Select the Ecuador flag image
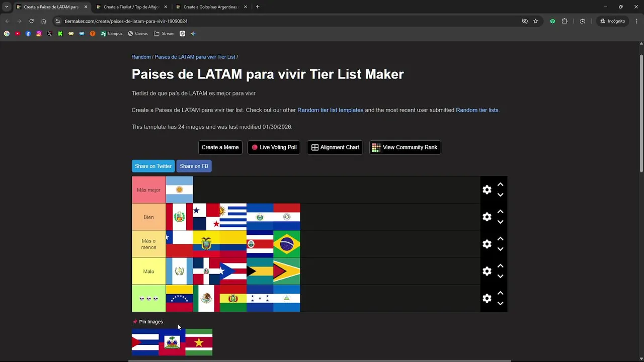The height and width of the screenshot is (362, 644). point(206,244)
